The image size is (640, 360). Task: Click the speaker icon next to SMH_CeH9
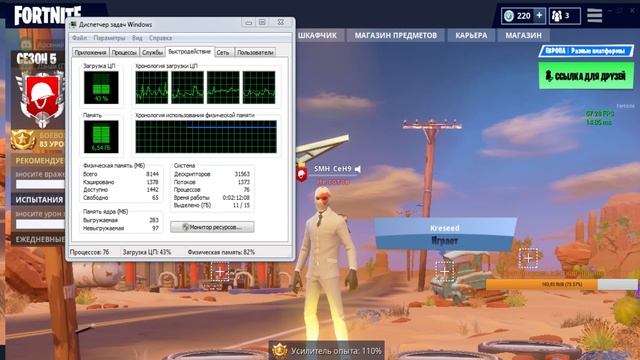tap(358, 169)
